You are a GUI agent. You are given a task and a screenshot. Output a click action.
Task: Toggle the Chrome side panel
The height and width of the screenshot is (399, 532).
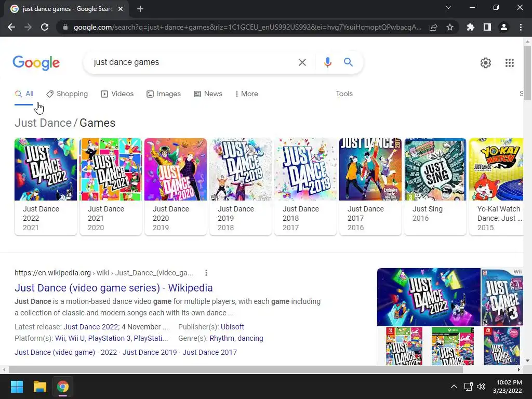pos(487,27)
